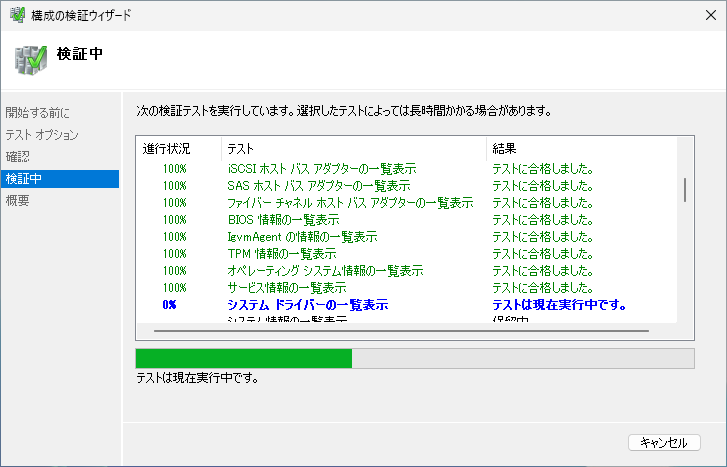Click the vertical scrollbar thumb in test list
The width and height of the screenshot is (727, 467).
pos(685,190)
